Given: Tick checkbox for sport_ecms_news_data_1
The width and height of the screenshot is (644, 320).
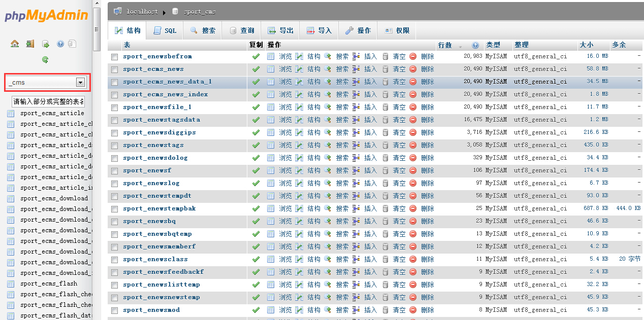Looking at the screenshot, I should (x=114, y=82).
